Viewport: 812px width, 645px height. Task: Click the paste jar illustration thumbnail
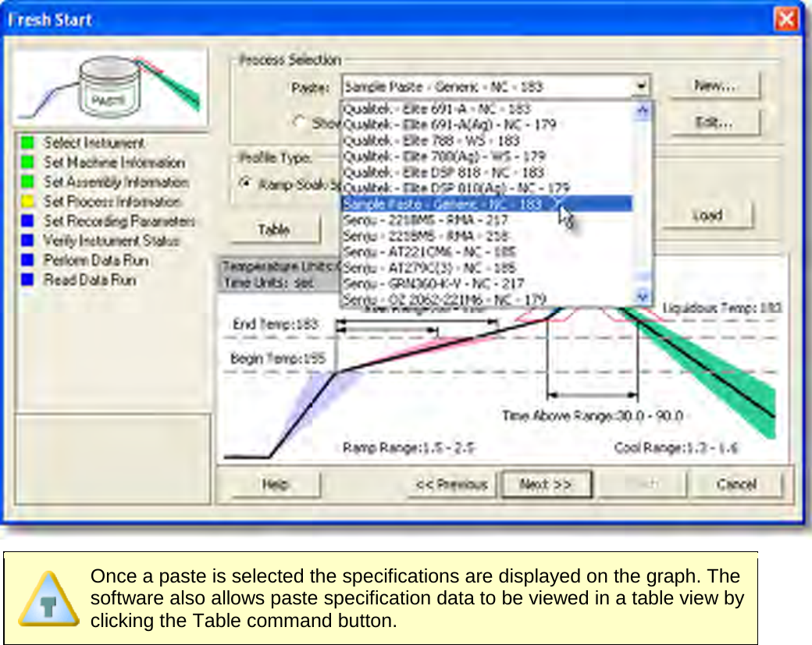click(x=110, y=88)
